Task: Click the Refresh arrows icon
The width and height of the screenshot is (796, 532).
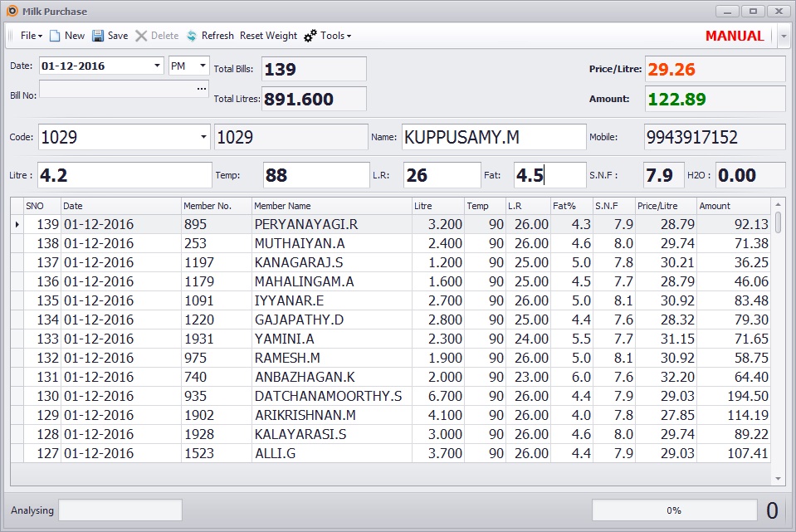Action: click(x=192, y=36)
